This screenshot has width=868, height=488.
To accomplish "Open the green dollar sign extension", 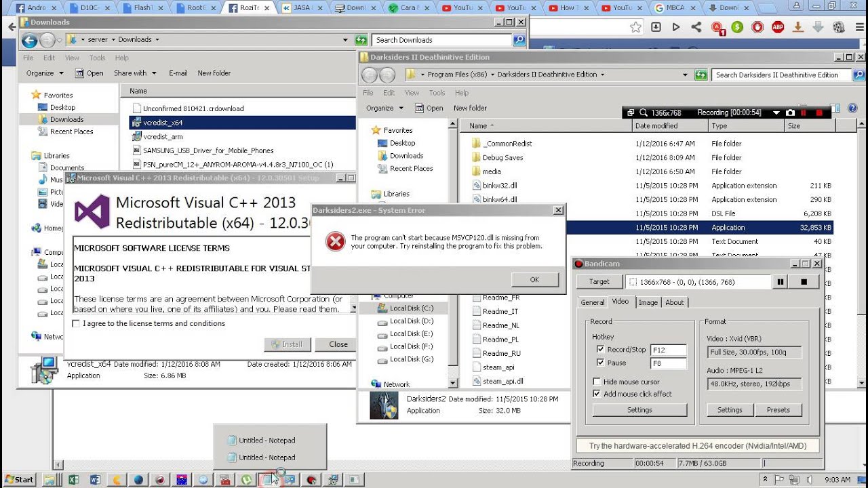I will click(737, 27).
